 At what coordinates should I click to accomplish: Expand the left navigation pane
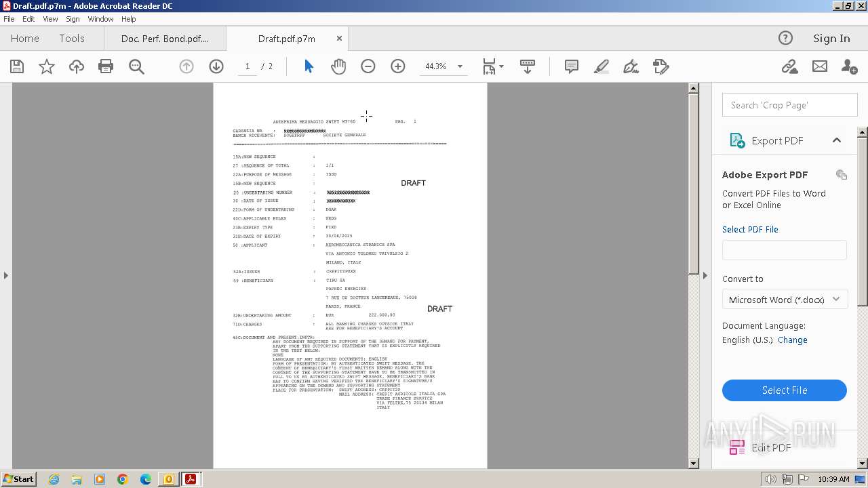coord(5,275)
